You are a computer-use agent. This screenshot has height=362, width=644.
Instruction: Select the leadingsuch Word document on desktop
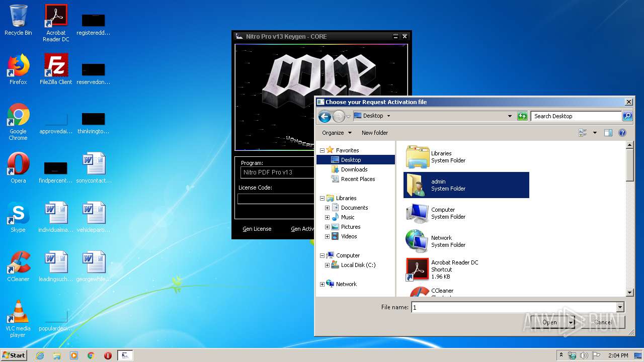coord(56,266)
